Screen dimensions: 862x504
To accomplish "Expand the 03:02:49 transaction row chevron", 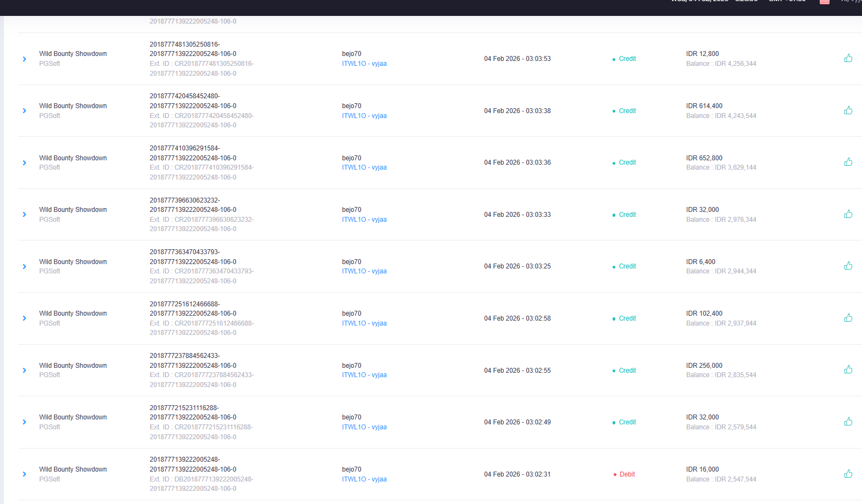I will click(24, 422).
